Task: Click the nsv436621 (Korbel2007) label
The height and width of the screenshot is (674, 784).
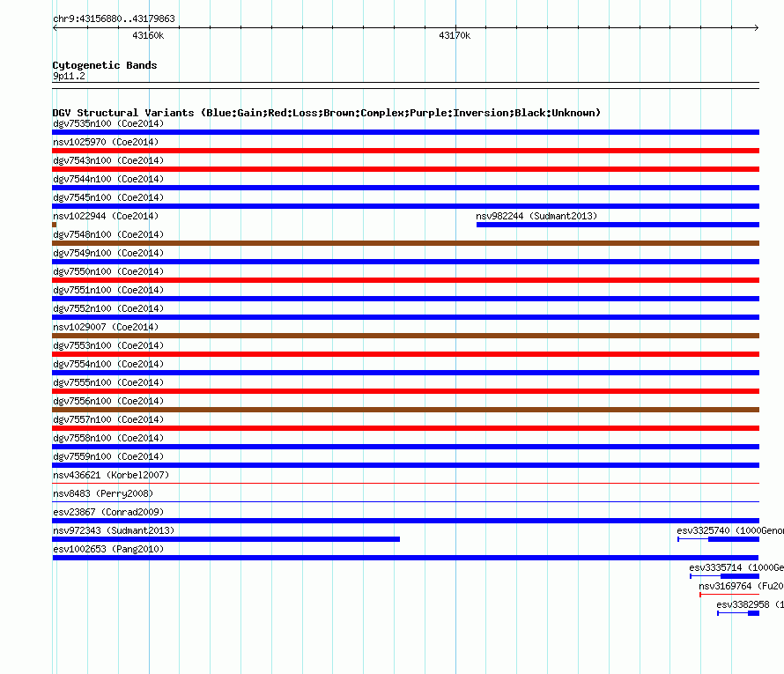Action: pyautogui.click(x=111, y=475)
